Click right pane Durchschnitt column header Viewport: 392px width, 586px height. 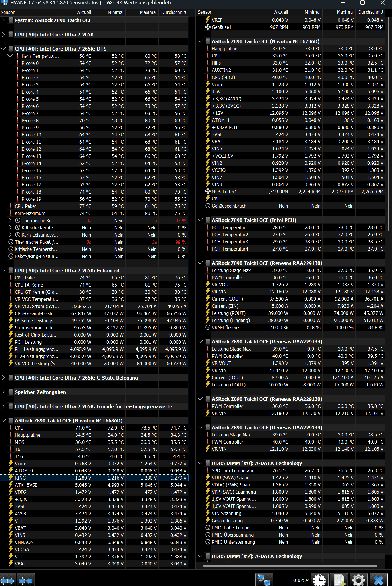click(370, 12)
